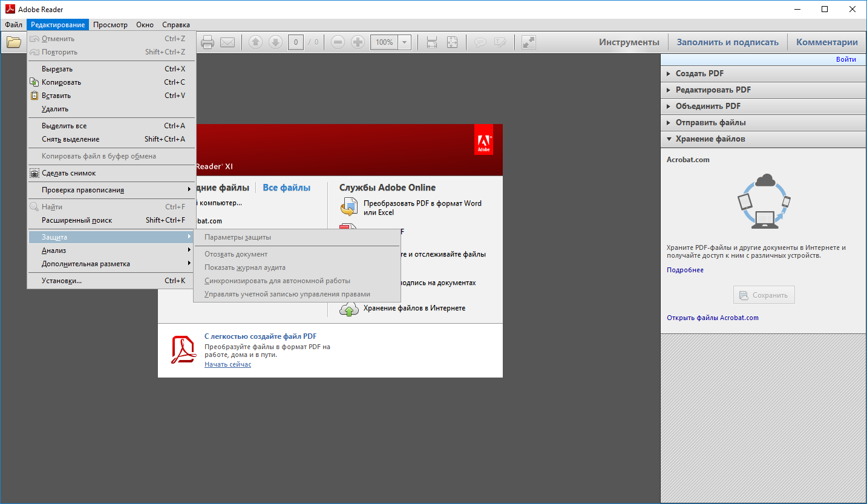
Task: Open Установки... preferences entry
Action: (x=111, y=281)
